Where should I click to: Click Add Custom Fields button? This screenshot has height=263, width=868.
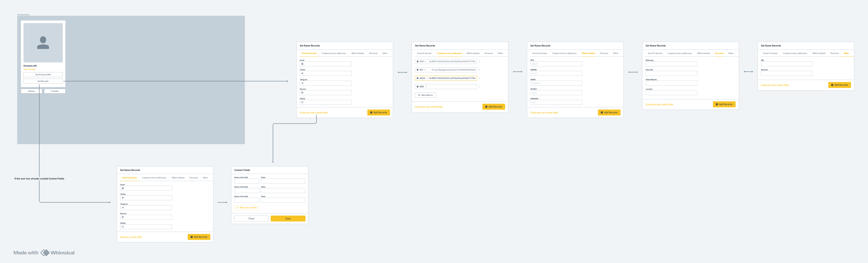(x=247, y=208)
